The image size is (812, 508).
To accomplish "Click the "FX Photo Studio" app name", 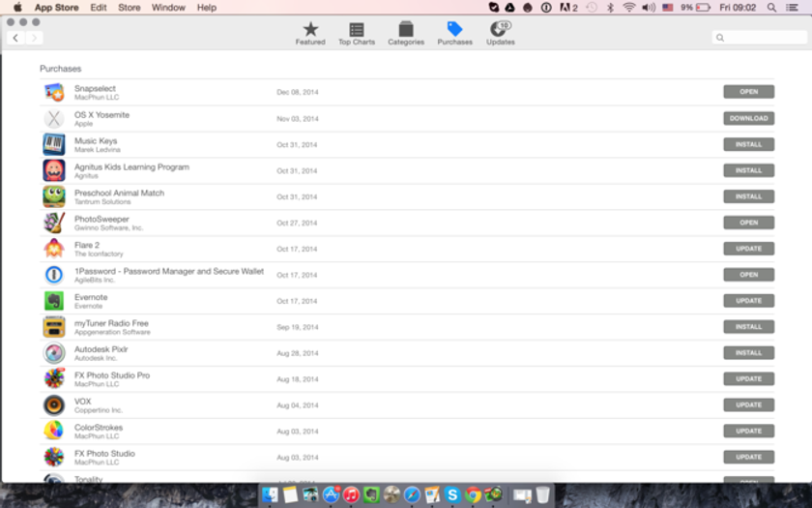I will click(104, 453).
